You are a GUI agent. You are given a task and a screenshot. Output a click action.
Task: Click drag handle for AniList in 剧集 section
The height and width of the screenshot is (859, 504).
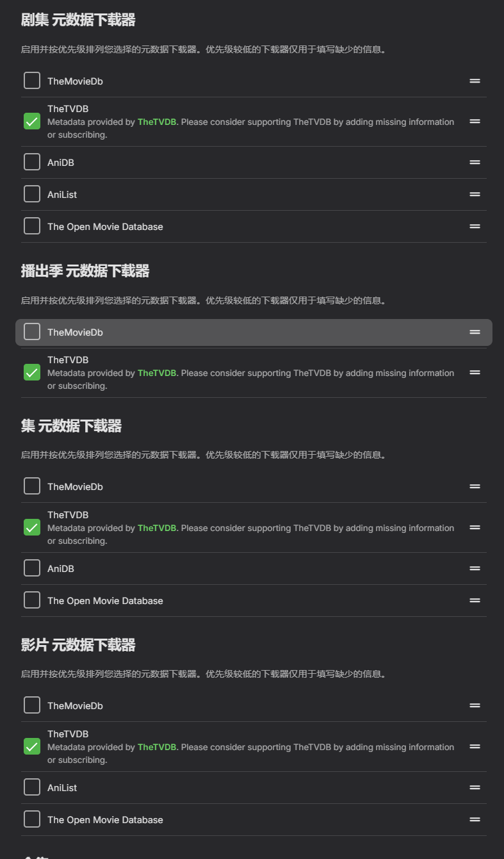475,194
